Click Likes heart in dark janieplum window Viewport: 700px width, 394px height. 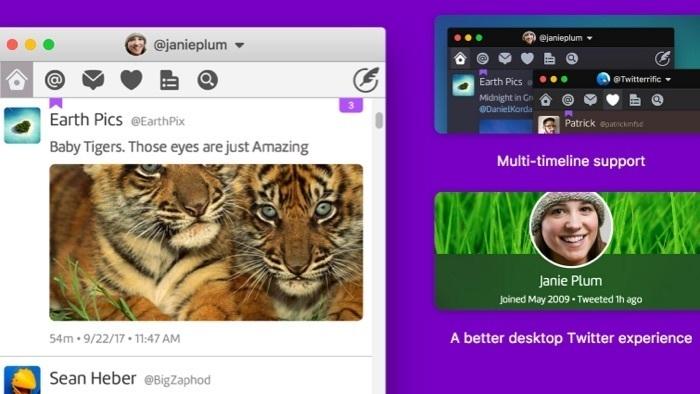(527, 58)
